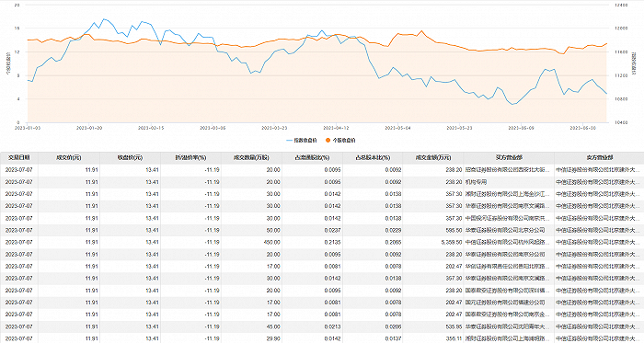Sort by the 收盘价(元) column header
This screenshot has height=343, width=644.
coord(131,157)
